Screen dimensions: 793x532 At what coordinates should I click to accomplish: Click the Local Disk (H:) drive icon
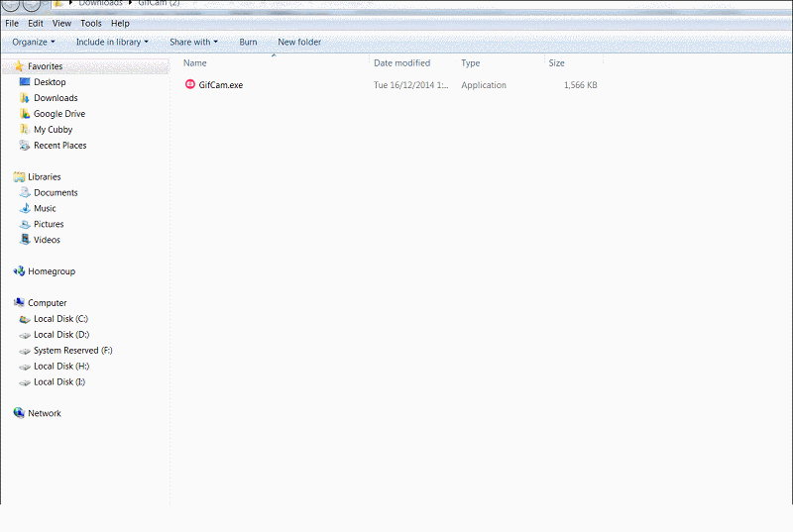25,367
